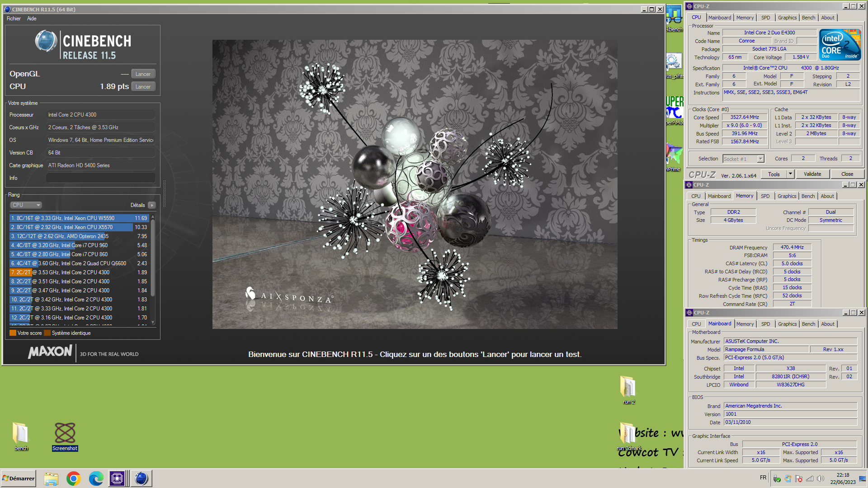
Task: Click the MAXON logo in Cinebench
Action: (50, 352)
